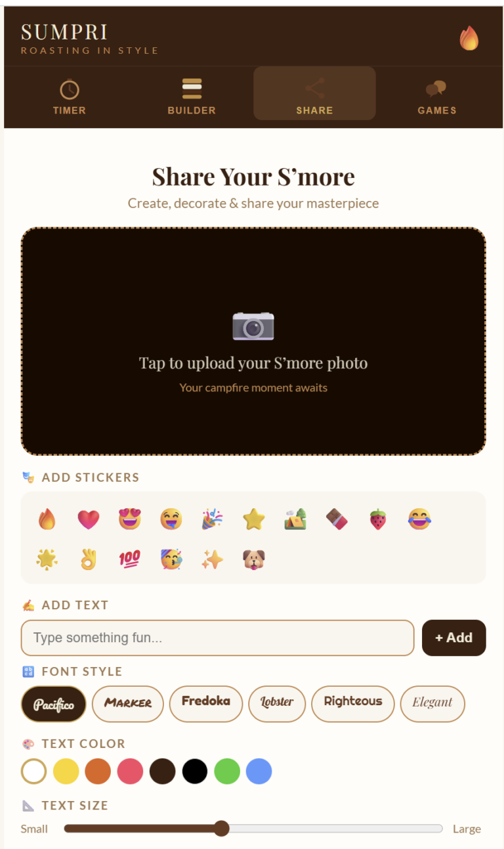
Task: Choose the Marker font style
Action: [x=128, y=704]
